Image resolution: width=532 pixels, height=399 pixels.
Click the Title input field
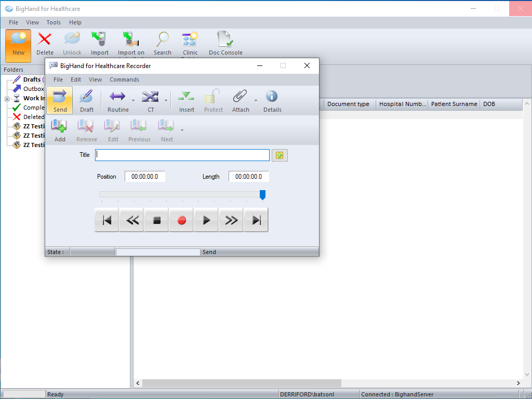point(182,155)
